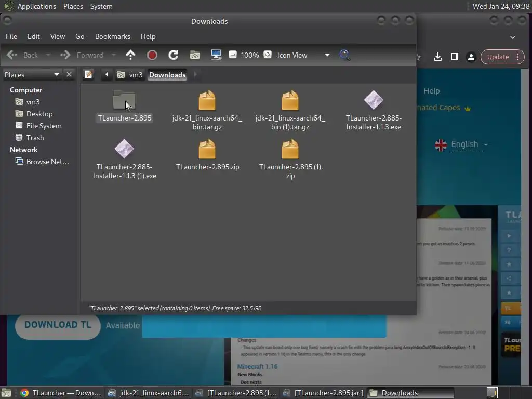Expand Back history dropdown arrow
The width and height of the screenshot is (532, 399).
pos(48,55)
